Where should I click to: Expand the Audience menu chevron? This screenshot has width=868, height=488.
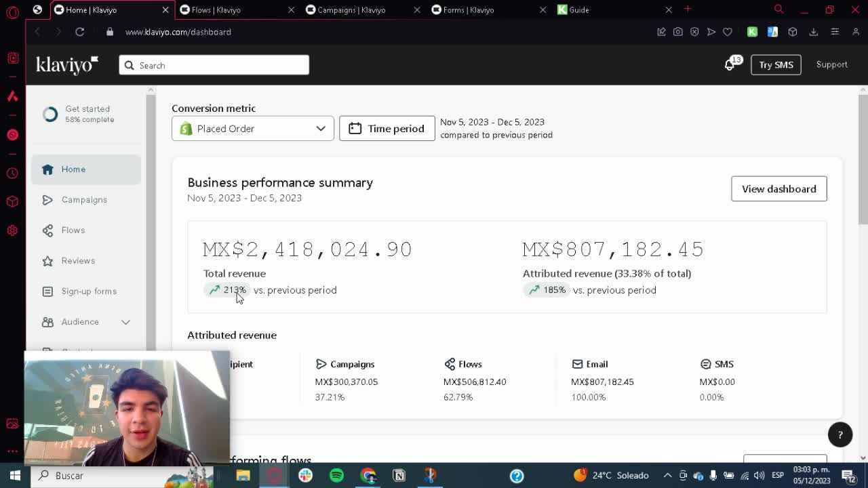pyautogui.click(x=125, y=322)
